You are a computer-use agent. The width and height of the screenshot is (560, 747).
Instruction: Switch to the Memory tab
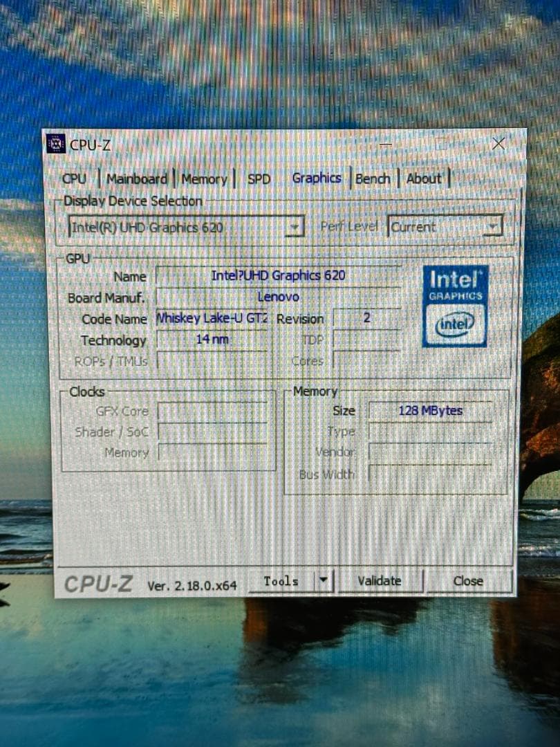click(x=204, y=178)
